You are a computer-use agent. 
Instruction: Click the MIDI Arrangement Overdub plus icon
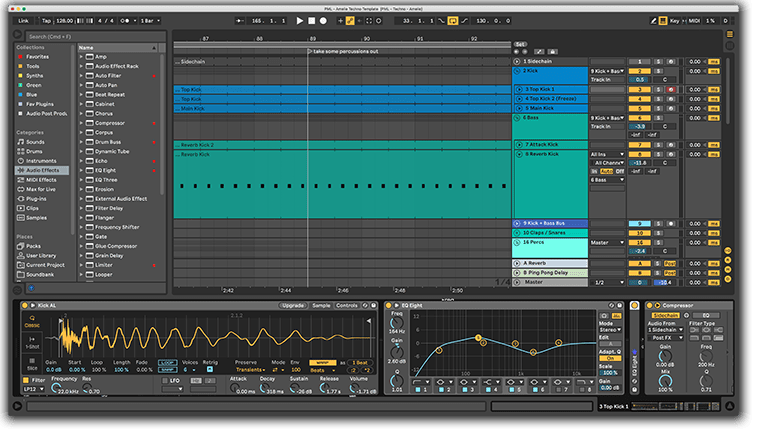click(340, 21)
